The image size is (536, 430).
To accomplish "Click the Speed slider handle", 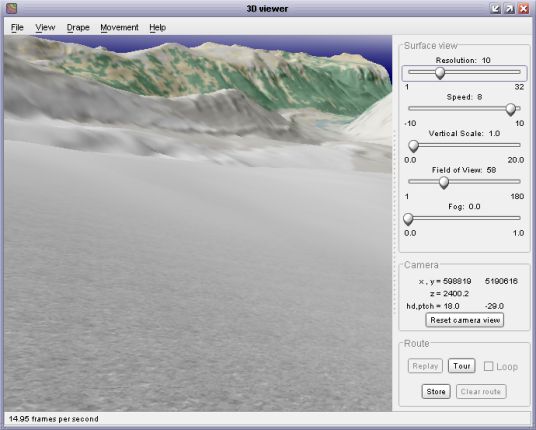I will (511, 109).
